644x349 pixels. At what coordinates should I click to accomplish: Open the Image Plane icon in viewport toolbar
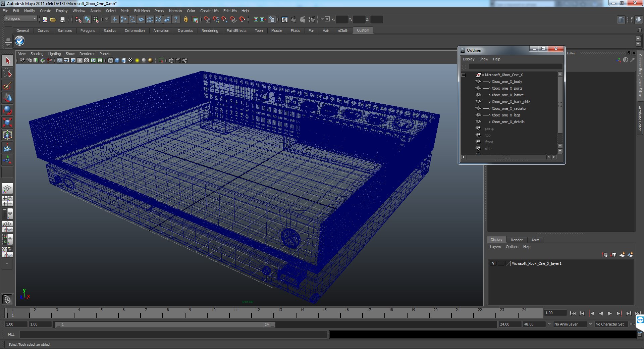pos(43,60)
